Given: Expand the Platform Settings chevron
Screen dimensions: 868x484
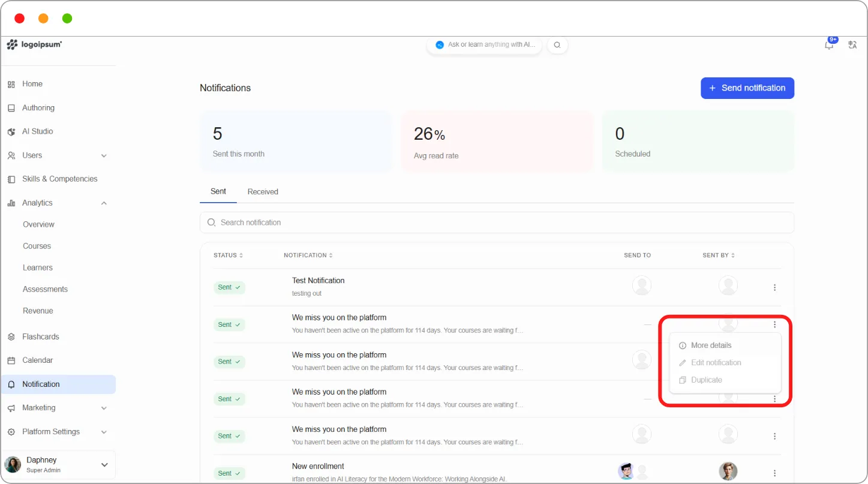Looking at the screenshot, I should (104, 432).
